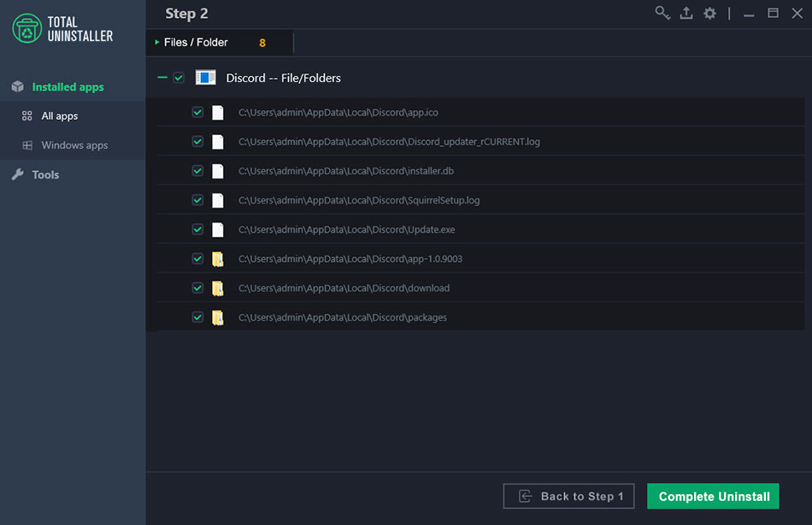Select the installer.db path text
The height and width of the screenshot is (525, 812).
coord(346,171)
